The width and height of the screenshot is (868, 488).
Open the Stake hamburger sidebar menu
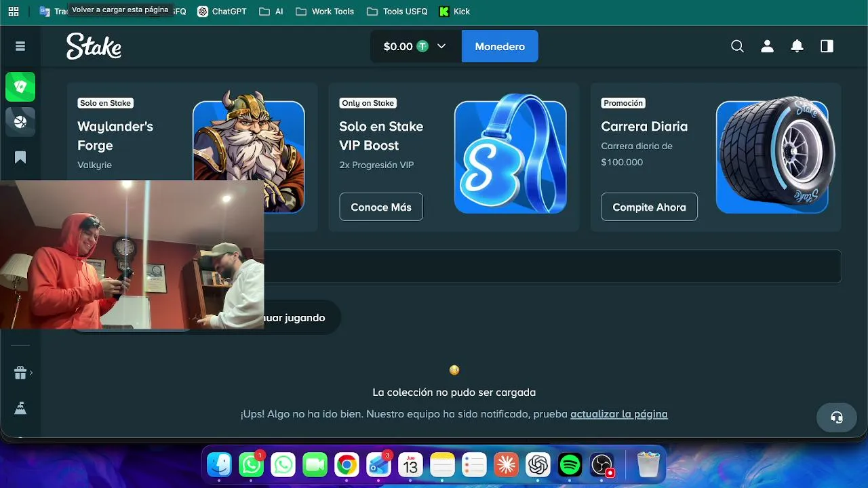pos(20,46)
